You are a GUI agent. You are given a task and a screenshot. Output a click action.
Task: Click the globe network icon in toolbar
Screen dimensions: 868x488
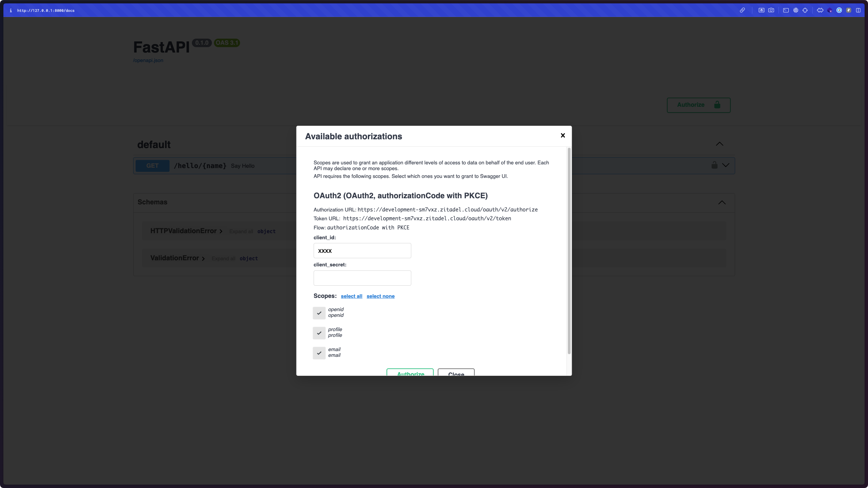[795, 10]
